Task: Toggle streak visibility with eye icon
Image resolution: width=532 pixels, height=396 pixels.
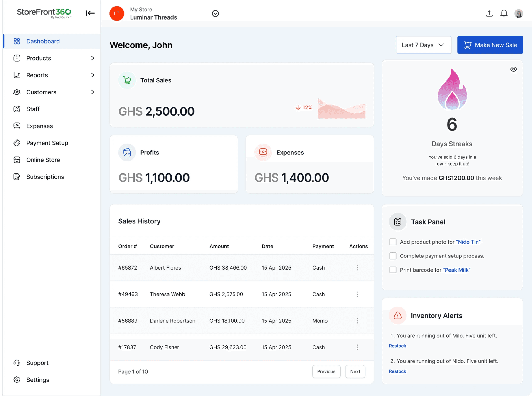Action: tap(513, 69)
